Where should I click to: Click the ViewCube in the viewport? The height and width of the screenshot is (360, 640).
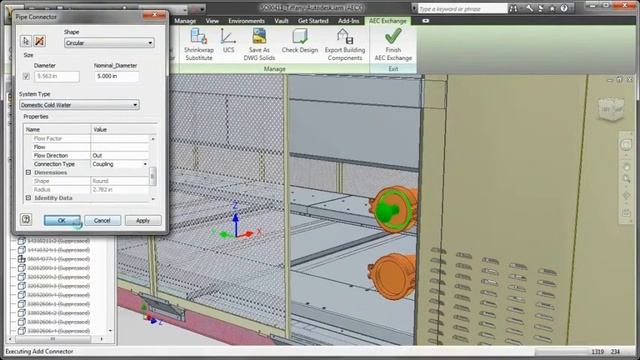611,109
